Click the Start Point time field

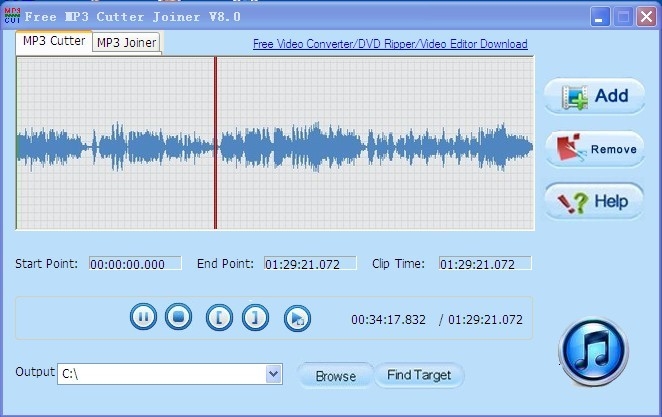[135, 264]
